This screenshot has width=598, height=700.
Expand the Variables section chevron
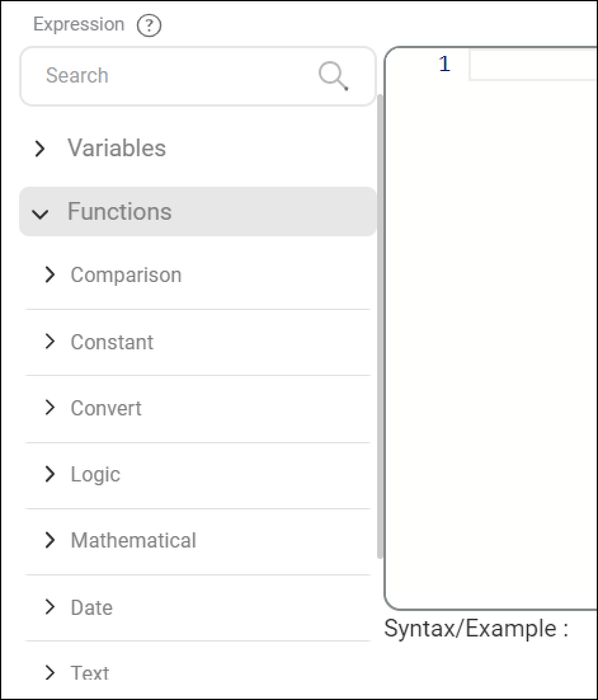point(40,149)
